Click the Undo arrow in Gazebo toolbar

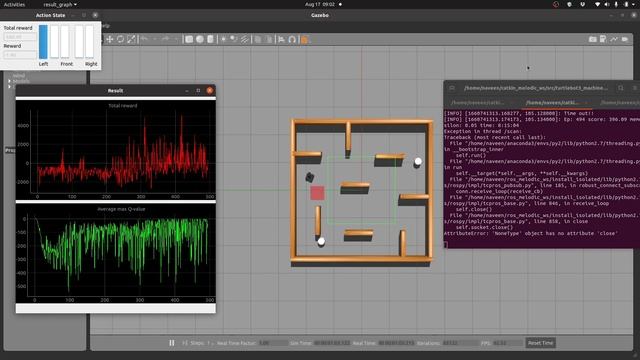tap(144, 39)
